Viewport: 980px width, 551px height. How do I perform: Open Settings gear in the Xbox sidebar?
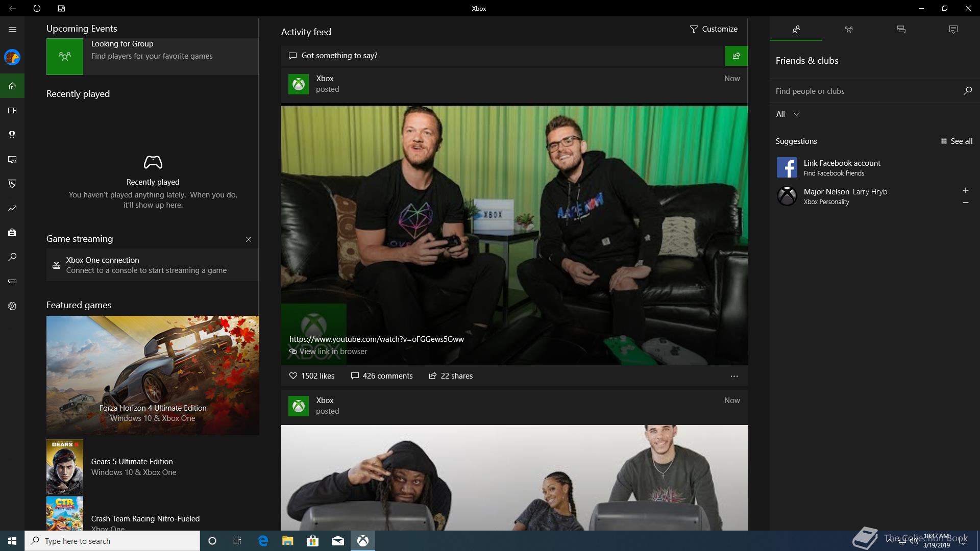pyautogui.click(x=12, y=306)
